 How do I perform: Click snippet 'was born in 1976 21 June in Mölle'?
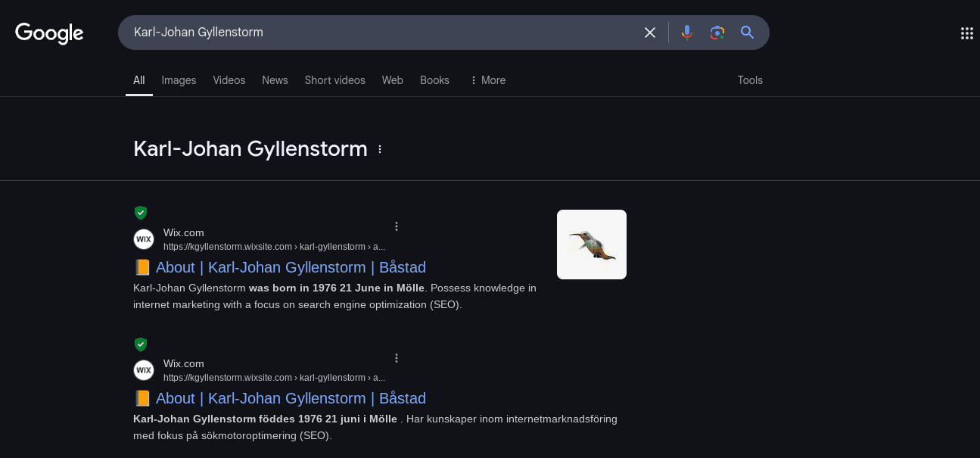coord(338,288)
